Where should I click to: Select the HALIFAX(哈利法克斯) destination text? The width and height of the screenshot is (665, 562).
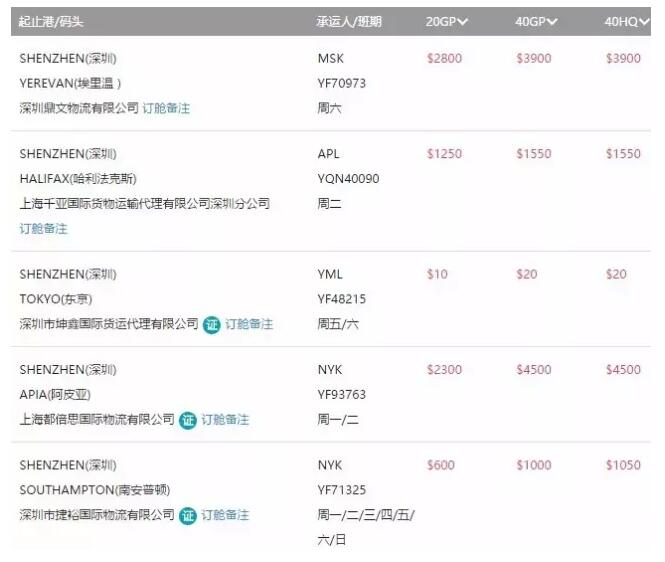tap(78, 179)
